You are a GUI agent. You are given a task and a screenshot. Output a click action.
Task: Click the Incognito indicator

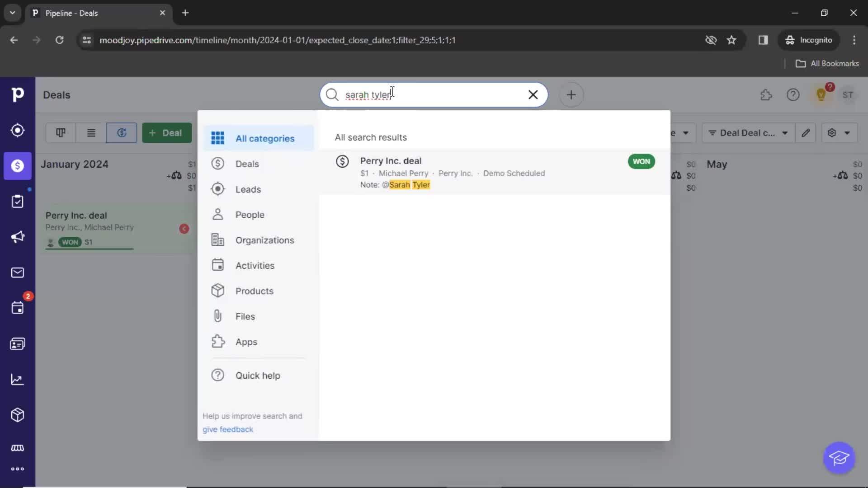pos(809,40)
